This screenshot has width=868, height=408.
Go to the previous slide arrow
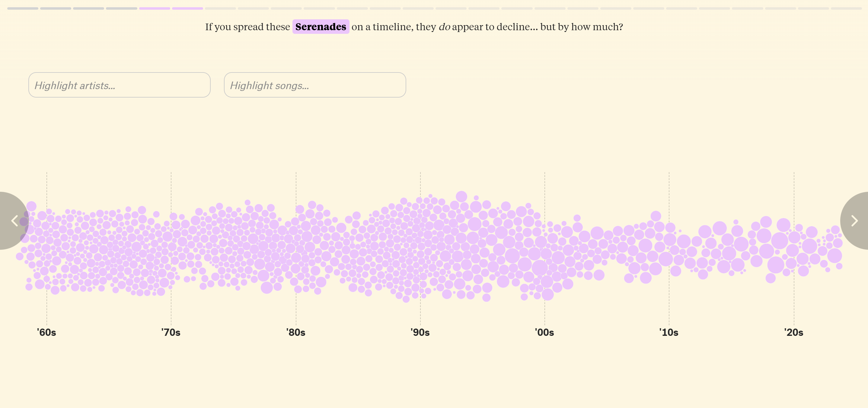point(14,221)
